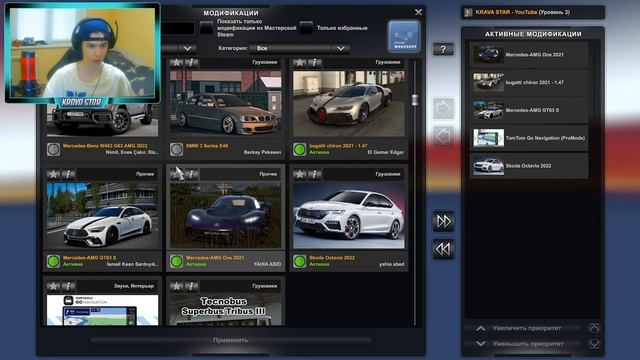
Task: Toggle Skoda Octavia 2022 active status
Action: tap(300, 261)
